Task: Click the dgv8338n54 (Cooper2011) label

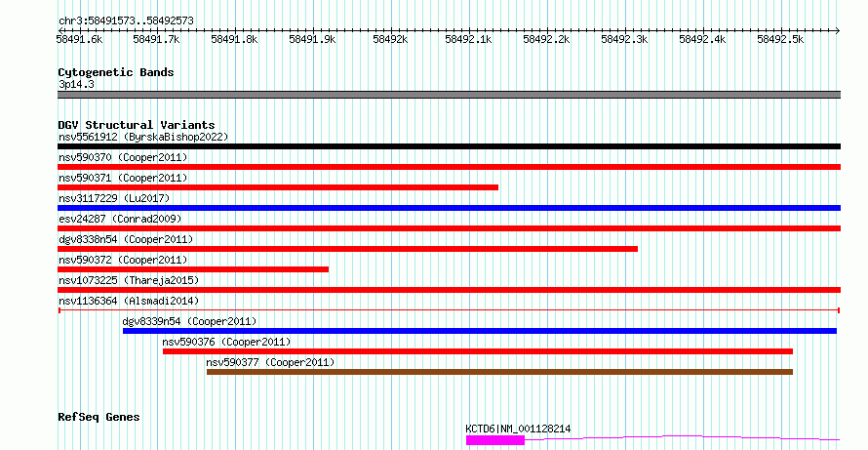Action: tap(126, 239)
